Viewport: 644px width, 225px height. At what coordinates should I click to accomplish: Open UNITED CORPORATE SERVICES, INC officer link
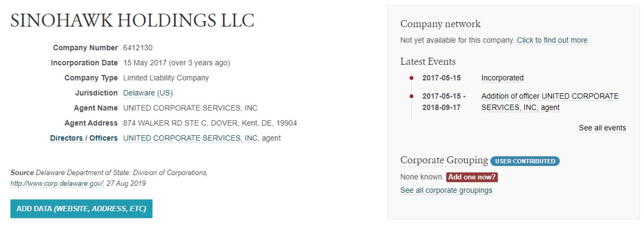(x=190, y=138)
